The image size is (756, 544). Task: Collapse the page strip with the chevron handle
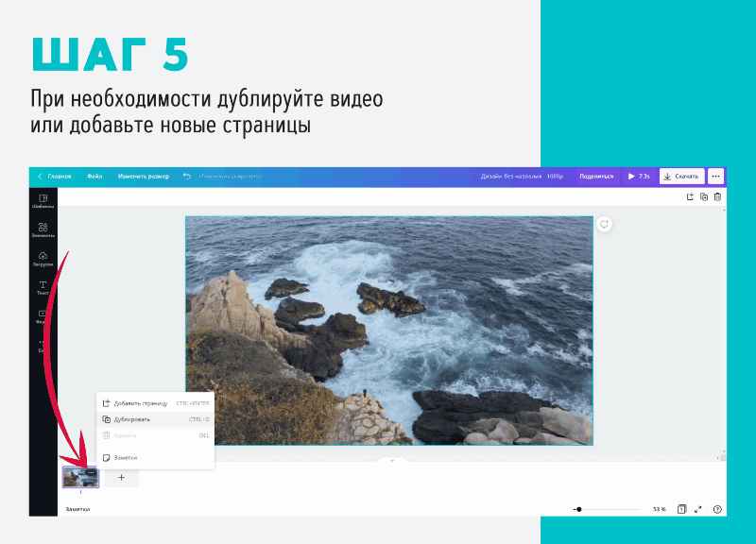pyautogui.click(x=392, y=461)
